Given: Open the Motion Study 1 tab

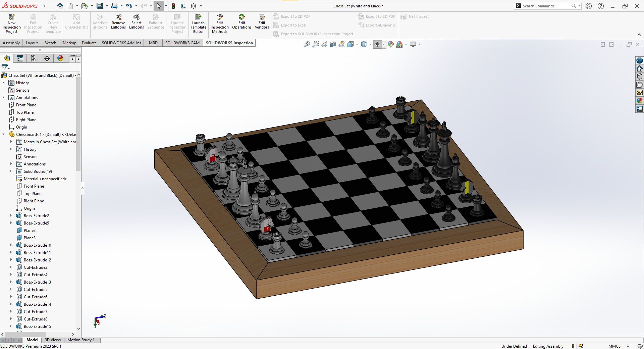Looking at the screenshot, I should [81, 340].
